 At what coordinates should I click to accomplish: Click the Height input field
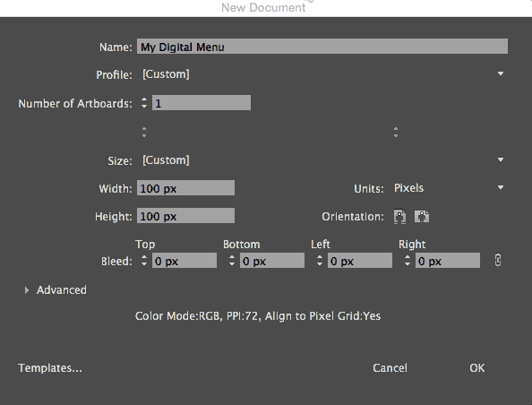click(185, 216)
